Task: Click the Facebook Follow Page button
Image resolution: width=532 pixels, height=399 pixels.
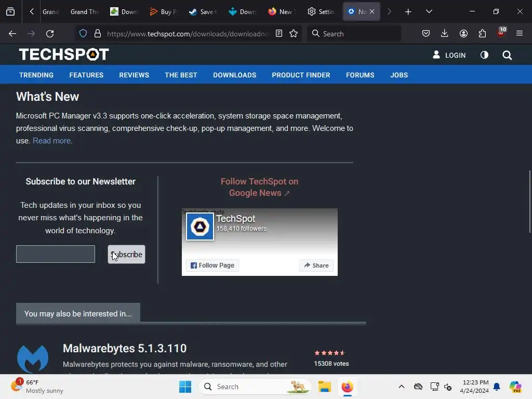Action: pos(212,265)
